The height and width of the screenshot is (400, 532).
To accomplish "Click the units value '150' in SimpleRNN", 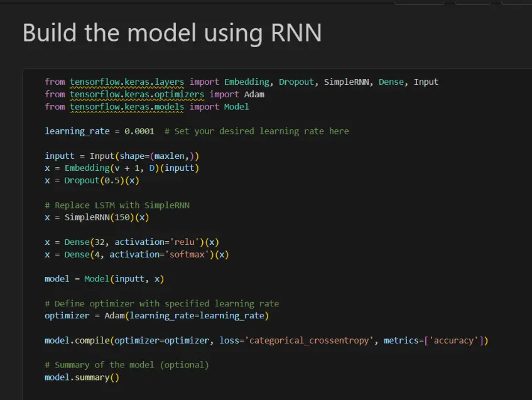I will (x=122, y=217).
